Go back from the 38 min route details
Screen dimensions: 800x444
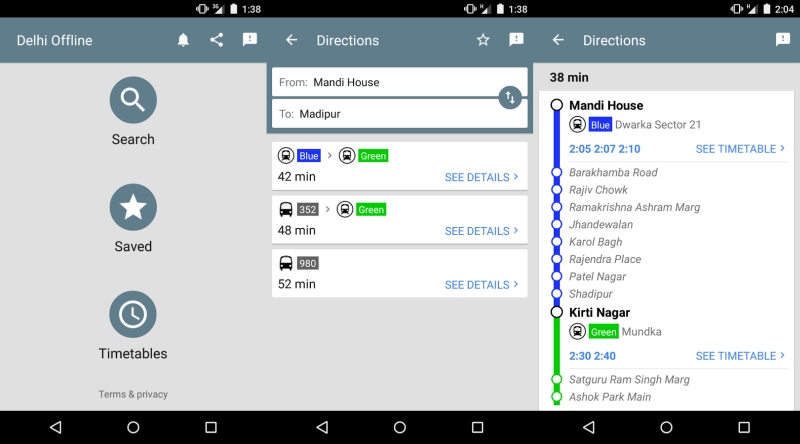(558, 40)
